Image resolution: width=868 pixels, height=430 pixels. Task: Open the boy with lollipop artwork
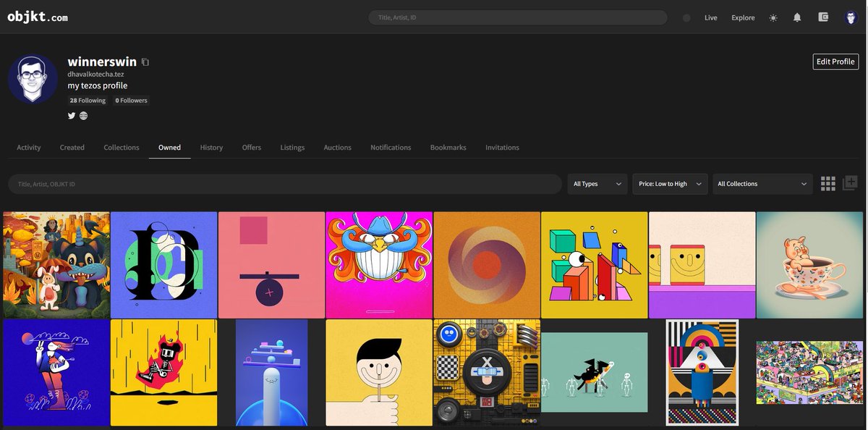pos(379,373)
